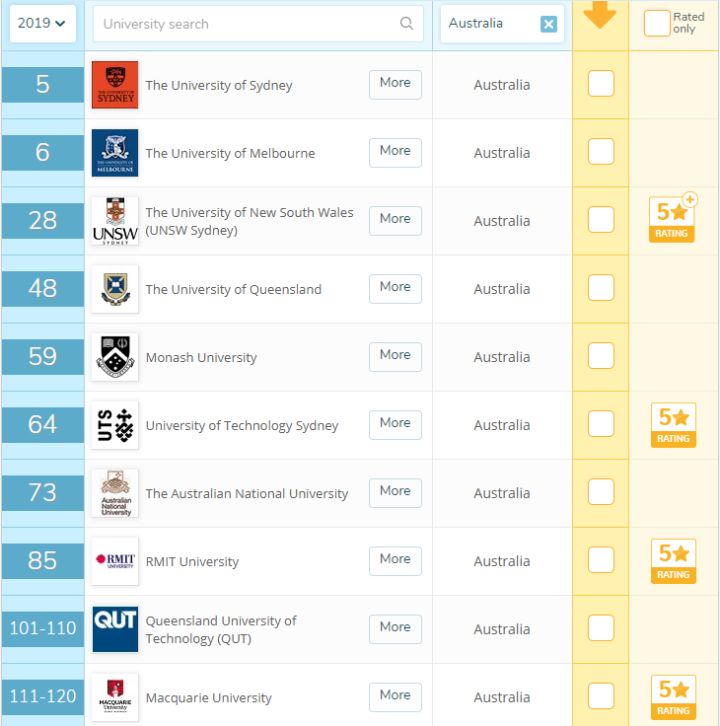The image size is (720, 726).
Task: Click the orange down arrow compare icon
Action: [600, 14]
